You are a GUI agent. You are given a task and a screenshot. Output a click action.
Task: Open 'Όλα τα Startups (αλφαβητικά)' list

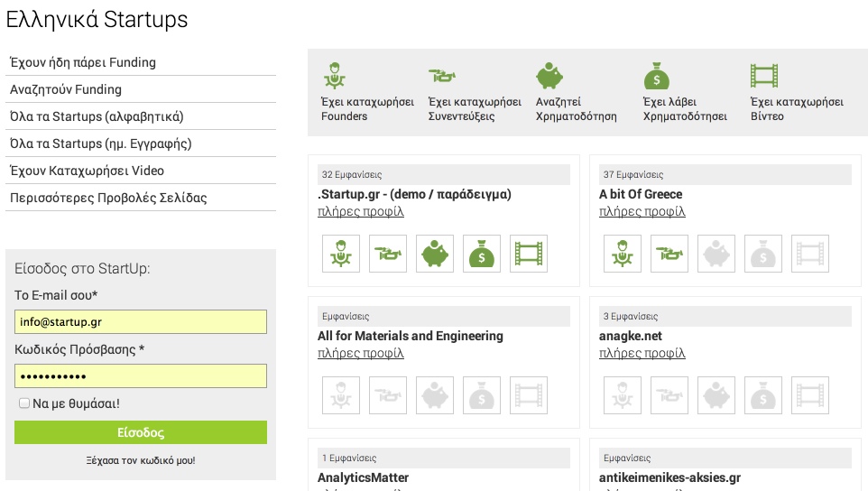(97, 116)
